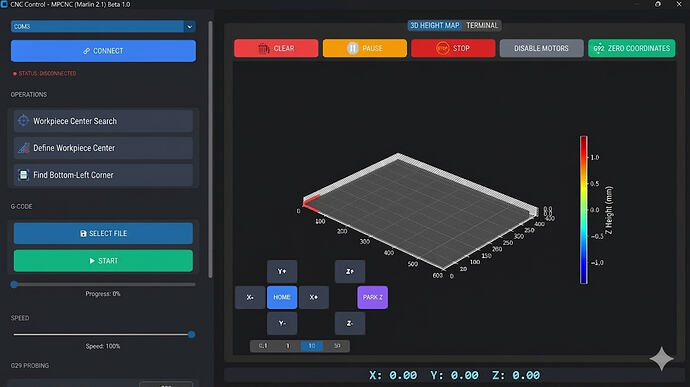Click the play triangle icon on START
The height and width of the screenshot is (387, 690).
click(x=92, y=261)
